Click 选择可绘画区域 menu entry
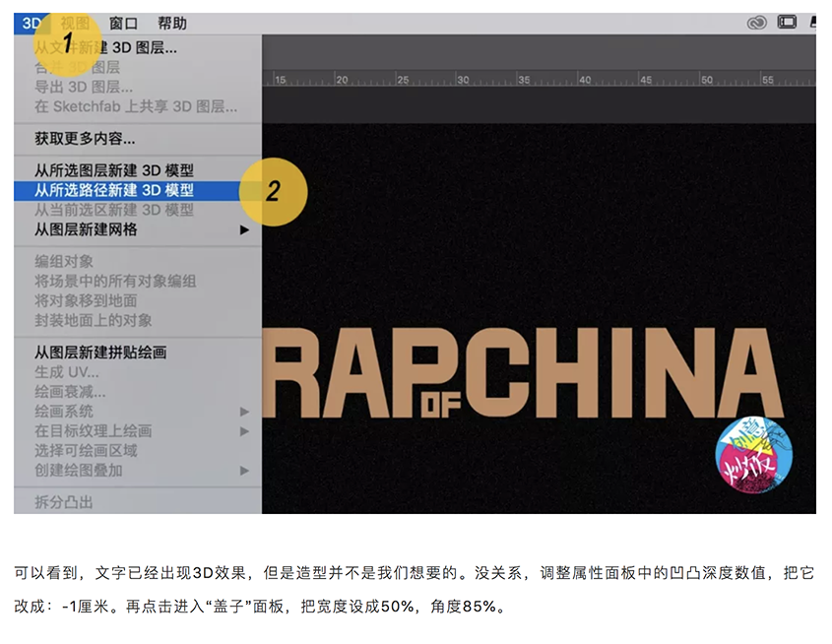The width and height of the screenshot is (832, 644). click(86, 451)
